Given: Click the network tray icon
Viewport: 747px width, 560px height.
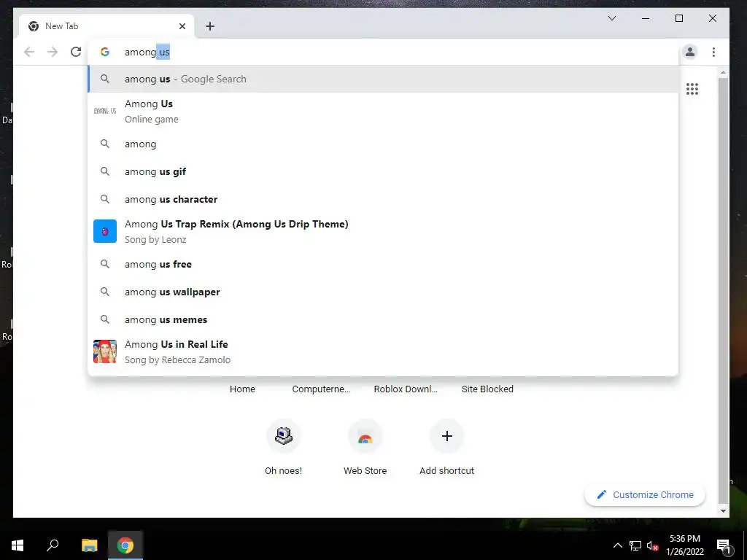Looking at the screenshot, I should 635,545.
